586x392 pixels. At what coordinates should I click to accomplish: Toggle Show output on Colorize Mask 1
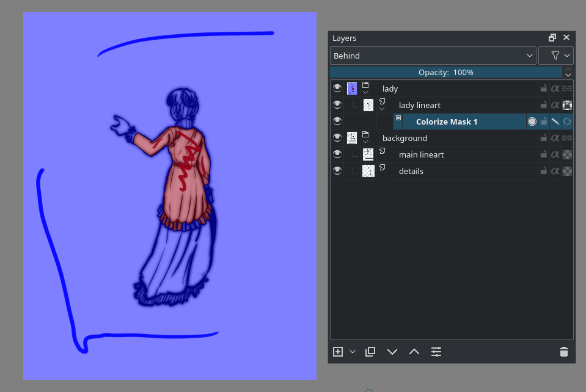click(532, 121)
